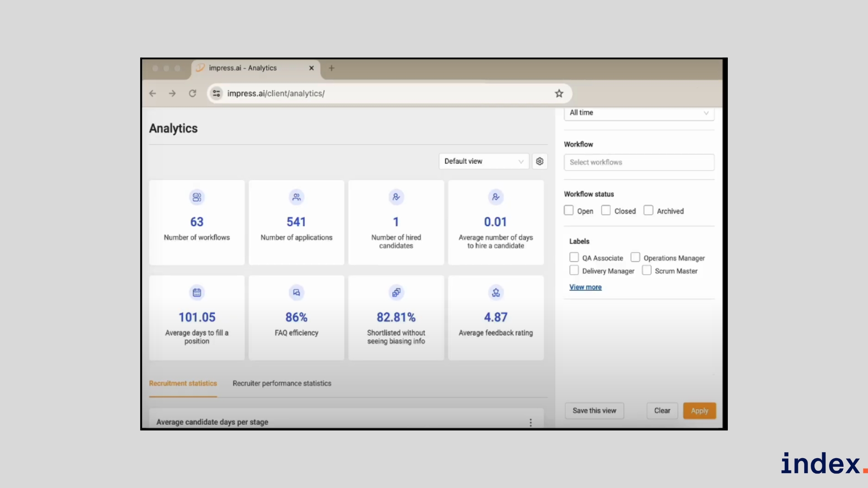This screenshot has height=488, width=868.
Task: Click the Average feedback rating badge icon
Action: [495, 293]
